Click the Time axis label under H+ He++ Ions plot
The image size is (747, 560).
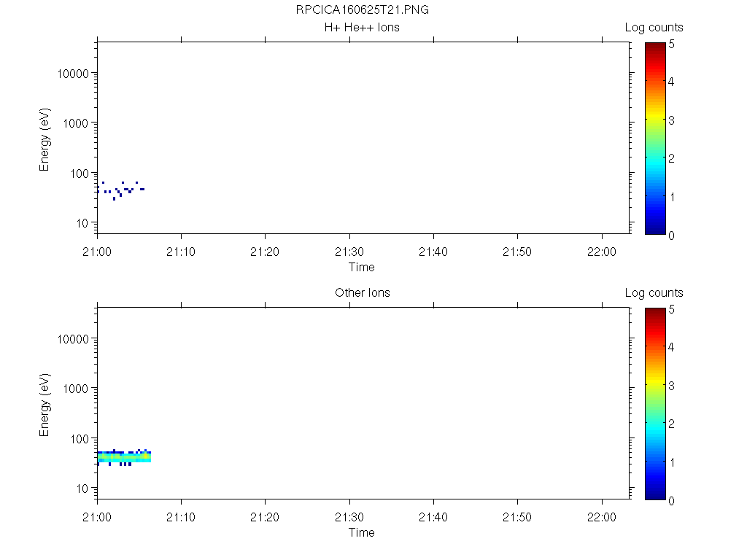(x=362, y=267)
